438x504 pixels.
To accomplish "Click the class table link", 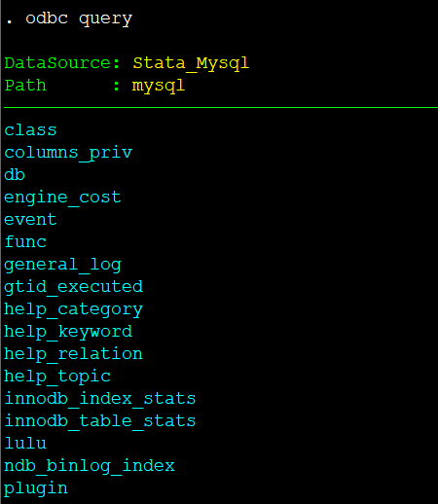I will tap(30, 130).
